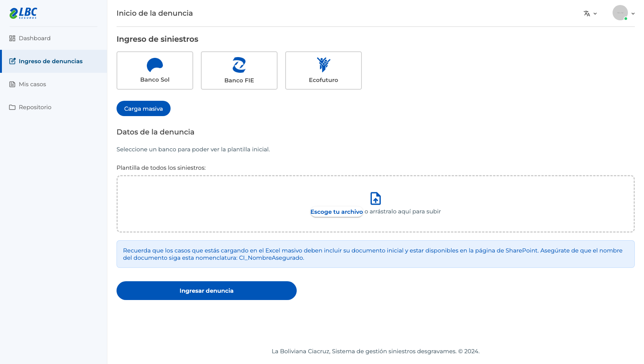Open the user avatar menu

(x=620, y=13)
